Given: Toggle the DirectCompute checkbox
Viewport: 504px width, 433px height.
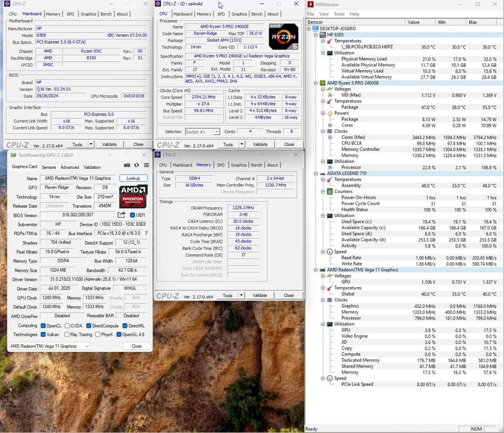Looking at the screenshot, I should point(89,325).
